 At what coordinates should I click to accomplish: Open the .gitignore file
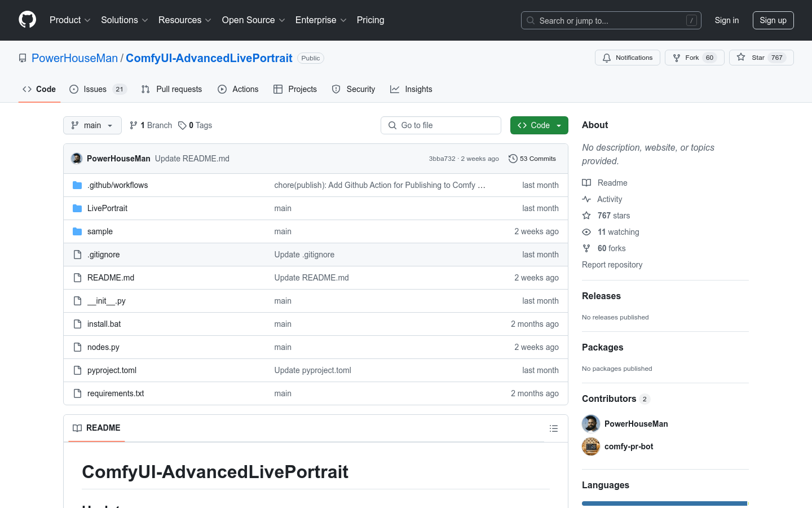pos(103,255)
